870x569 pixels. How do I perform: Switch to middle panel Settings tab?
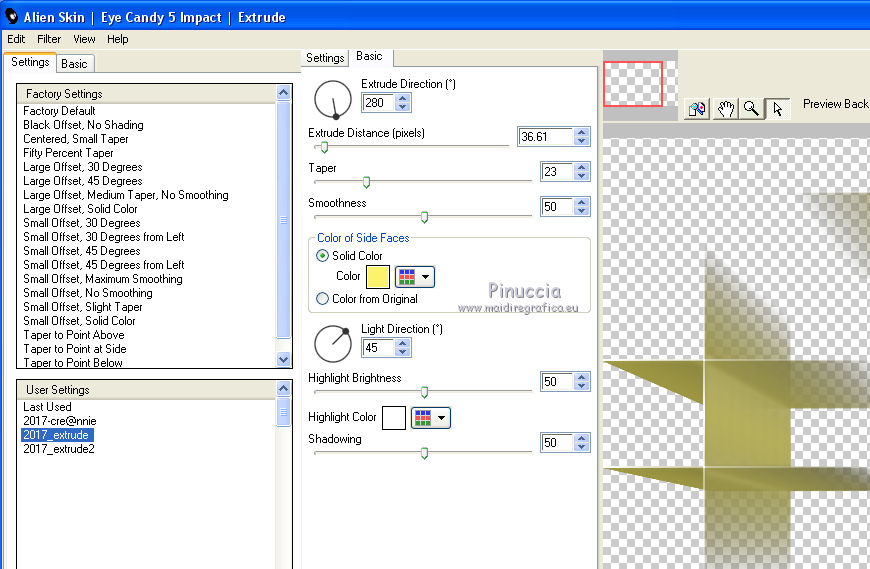pos(325,58)
